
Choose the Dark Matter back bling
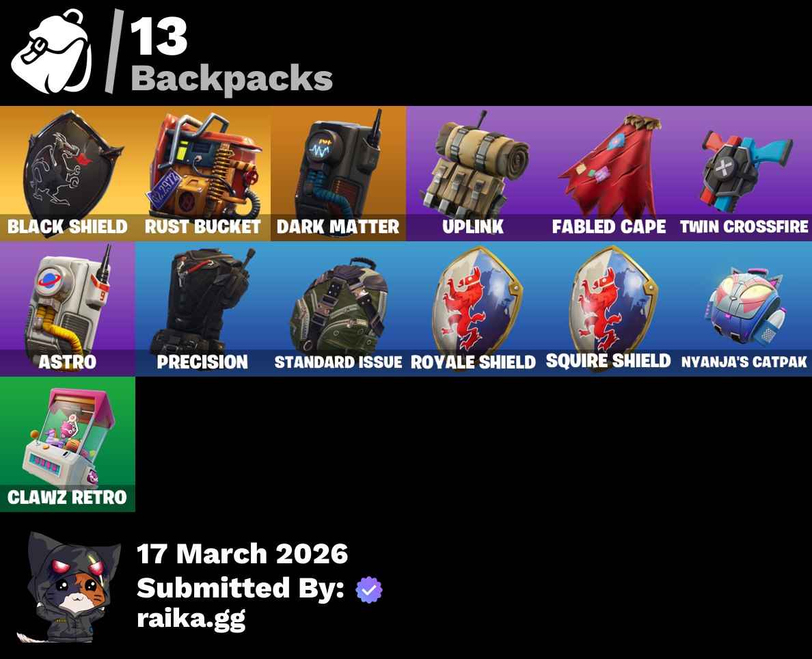coord(338,174)
